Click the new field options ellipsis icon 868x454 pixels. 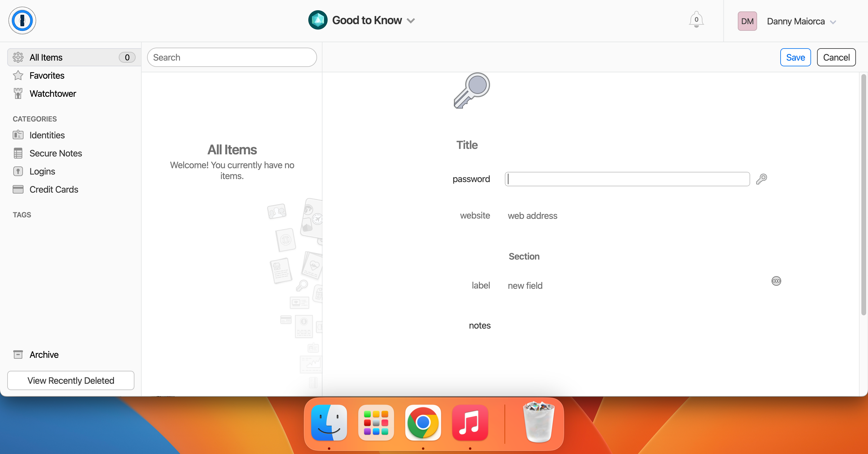click(x=776, y=281)
